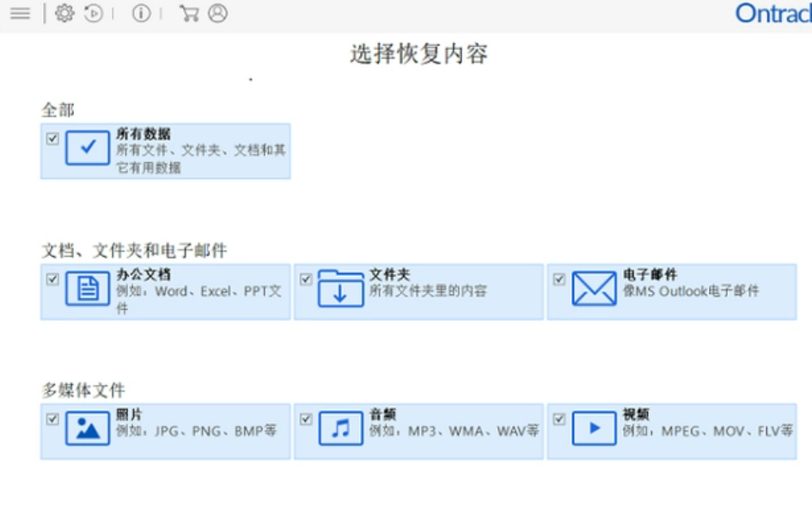The height and width of the screenshot is (507, 812).
Task: Select the 办公文档 document icon
Action: 88,289
